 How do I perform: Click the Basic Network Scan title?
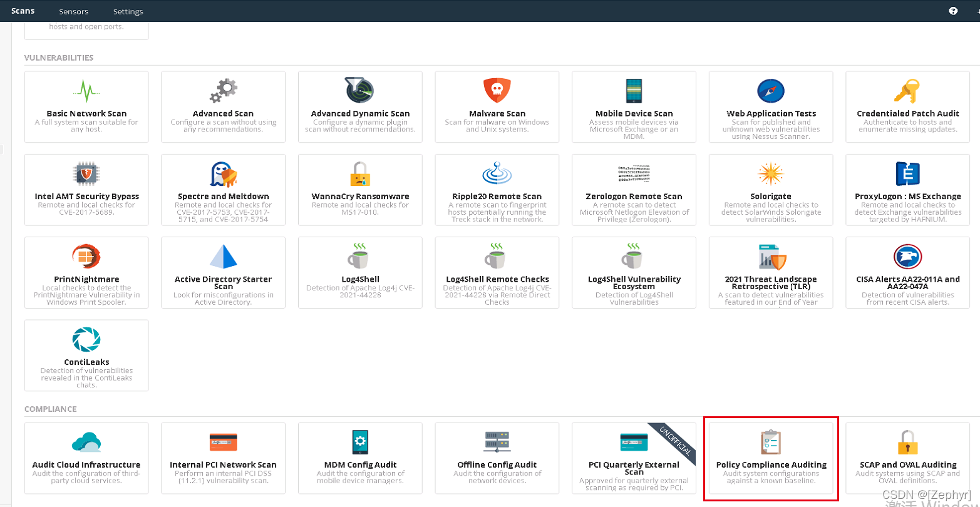86,113
